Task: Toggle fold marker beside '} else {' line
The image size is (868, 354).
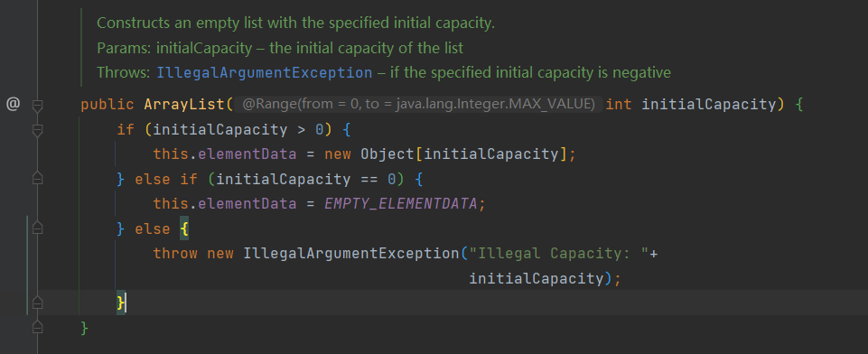Action: tap(38, 228)
